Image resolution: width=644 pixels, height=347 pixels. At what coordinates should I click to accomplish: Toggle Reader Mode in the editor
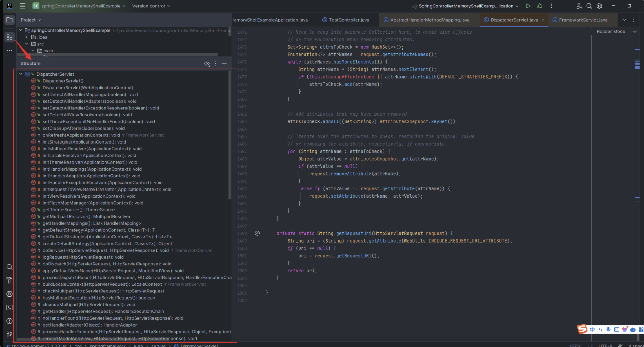pos(611,32)
